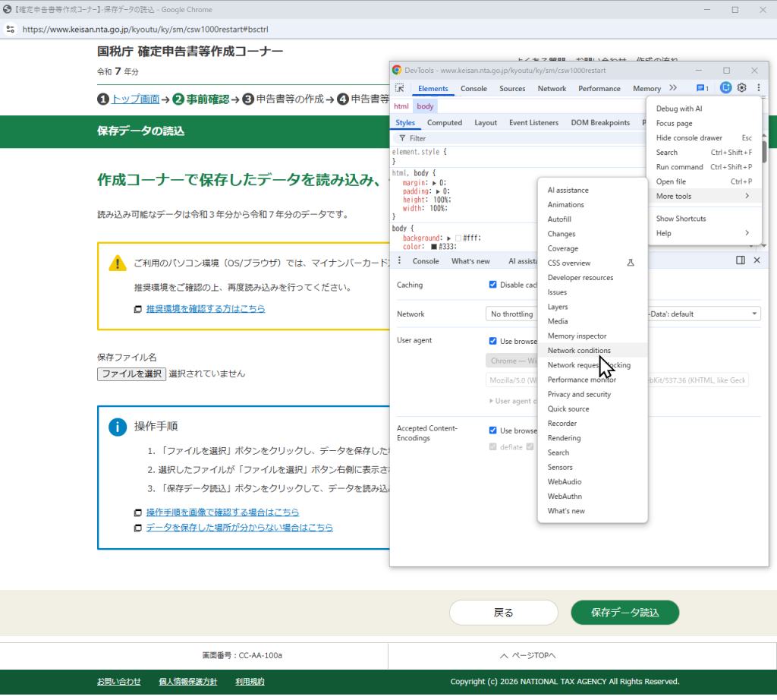
Task: Click the DevTools three-dot customize menu
Action: (758, 88)
